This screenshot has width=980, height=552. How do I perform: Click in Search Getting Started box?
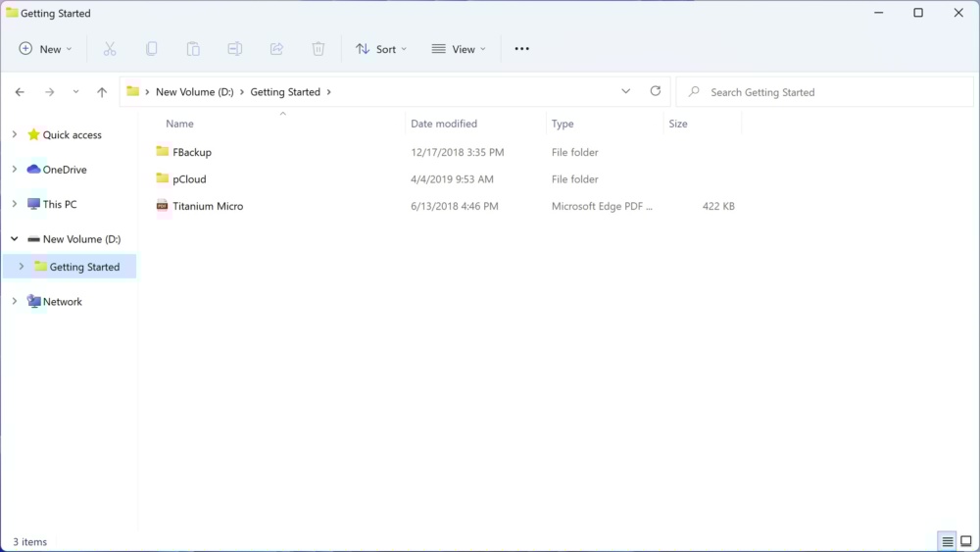click(825, 92)
